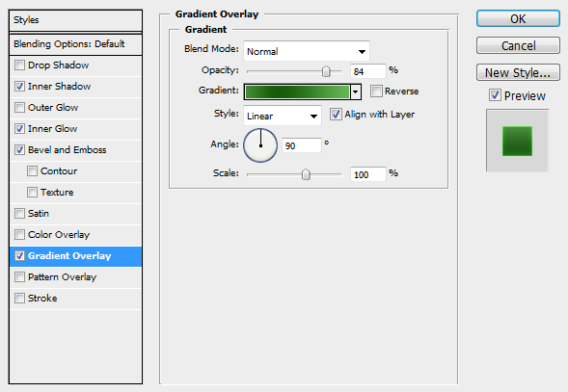Enable the Drop Shadow checkbox

click(x=19, y=65)
